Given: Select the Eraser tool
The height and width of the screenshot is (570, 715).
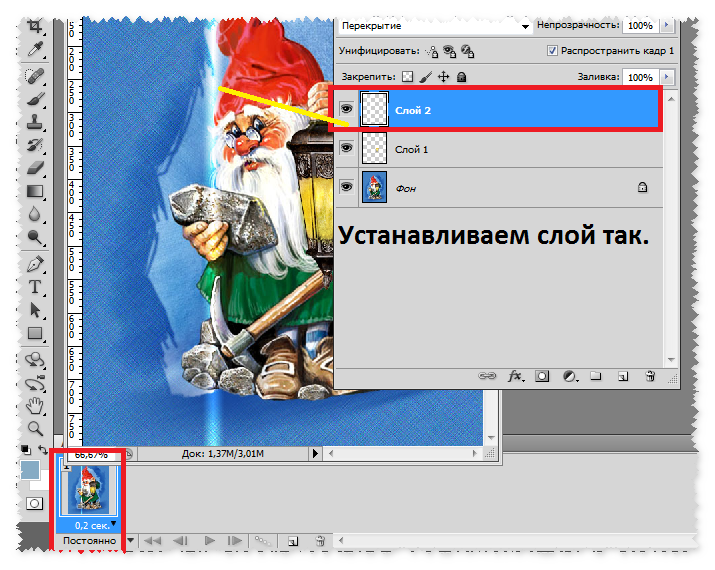Looking at the screenshot, I should click(35, 168).
